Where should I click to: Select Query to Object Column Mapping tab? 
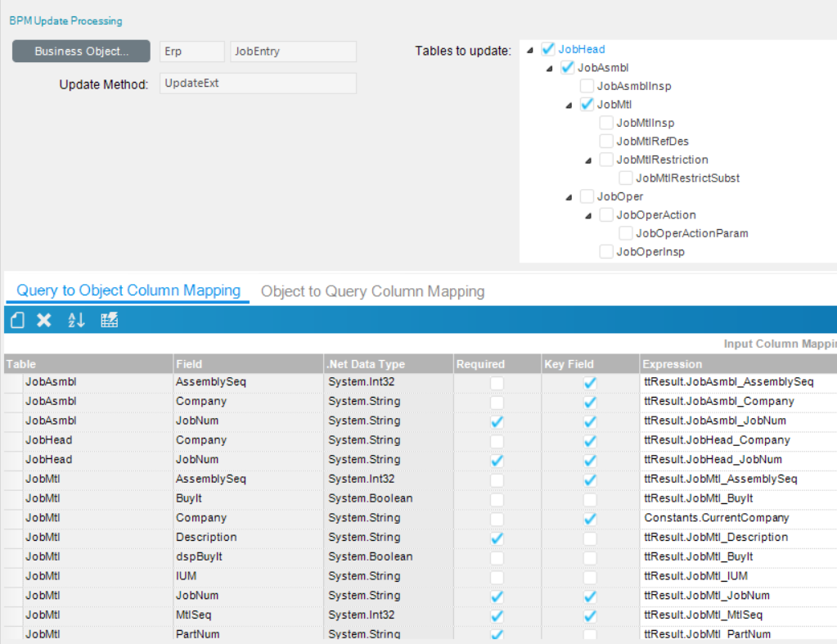[128, 290]
